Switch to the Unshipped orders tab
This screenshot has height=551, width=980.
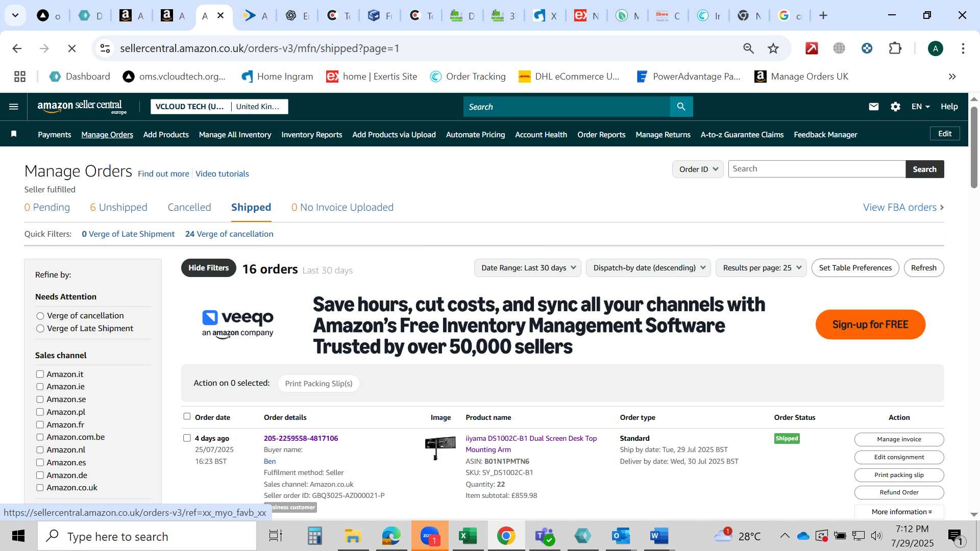(118, 208)
